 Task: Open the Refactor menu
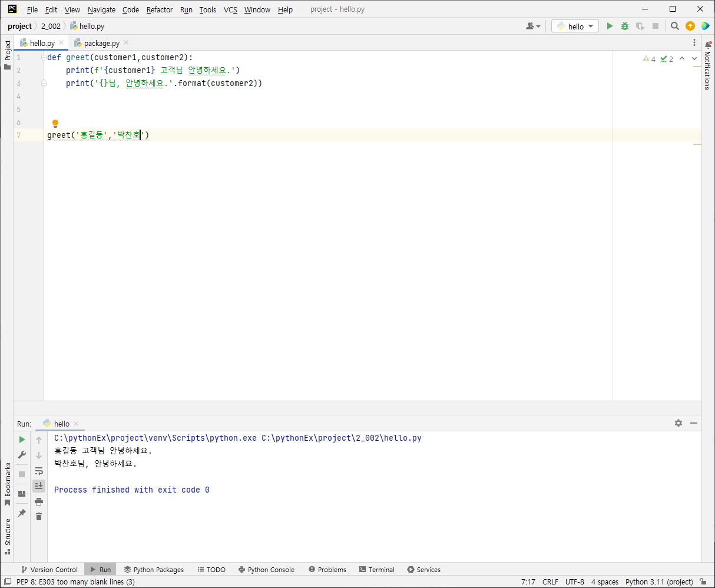160,9
